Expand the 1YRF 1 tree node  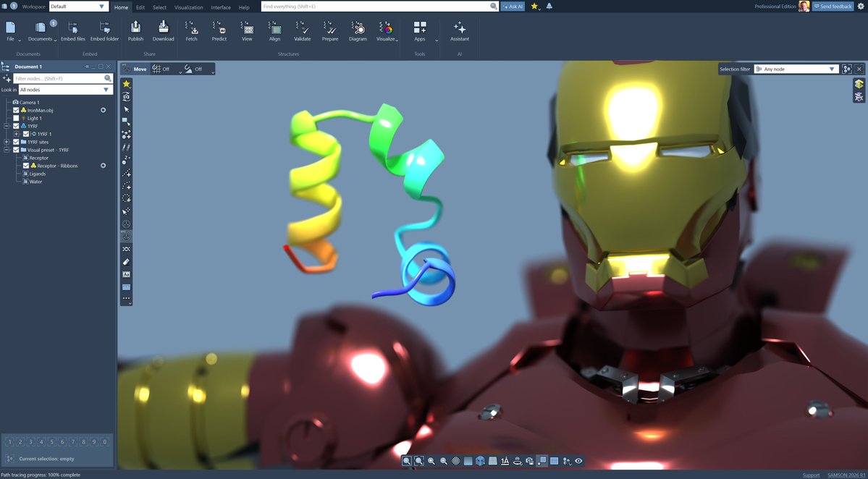point(17,134)
